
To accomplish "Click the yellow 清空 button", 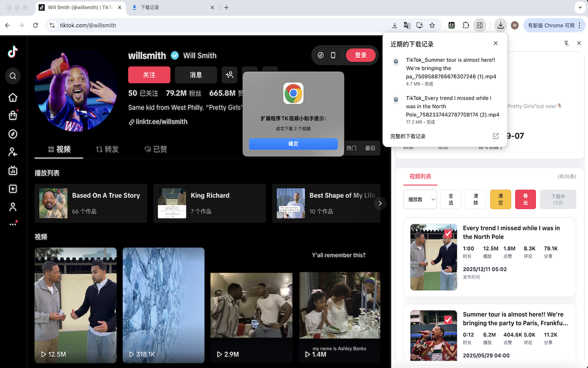I will tap(501, 200).
